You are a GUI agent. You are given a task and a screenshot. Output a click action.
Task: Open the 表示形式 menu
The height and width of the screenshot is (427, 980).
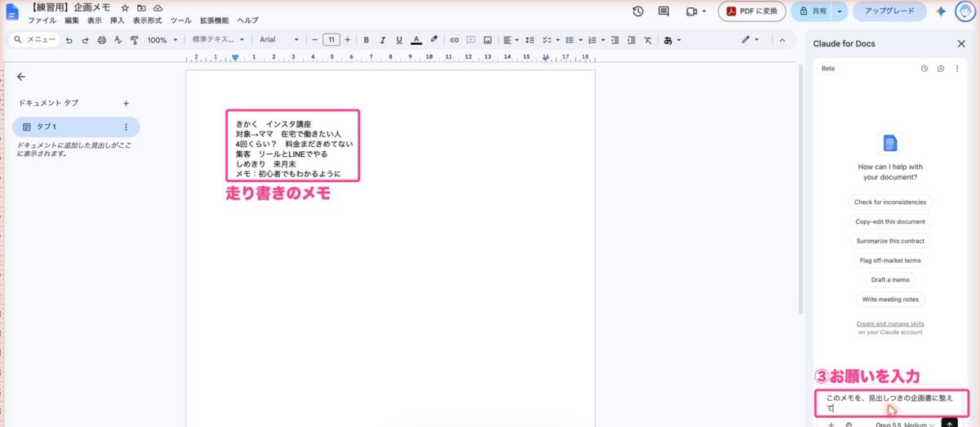[147, 20]
